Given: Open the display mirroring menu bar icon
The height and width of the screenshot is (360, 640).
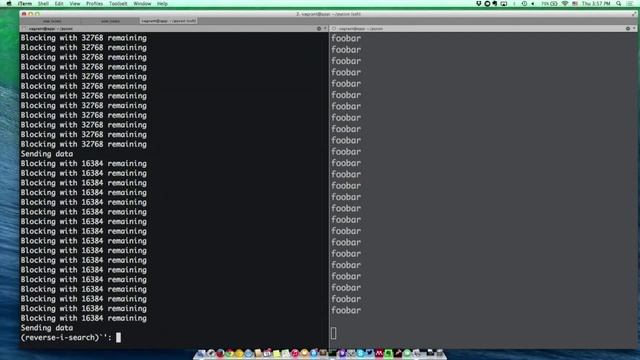Looking at the screenshot, I should tap(504, 4).
